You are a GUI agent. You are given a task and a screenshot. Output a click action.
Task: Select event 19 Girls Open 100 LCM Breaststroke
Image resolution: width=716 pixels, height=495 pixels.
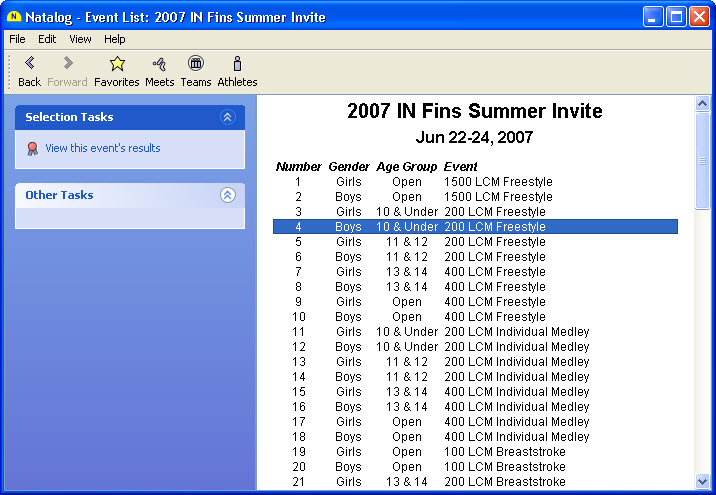pos(475,452)
